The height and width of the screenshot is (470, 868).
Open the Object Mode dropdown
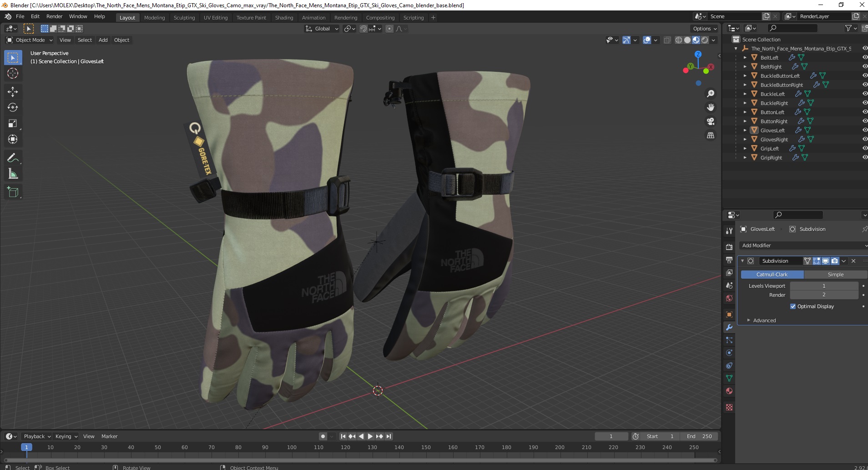tap(30, 40)
